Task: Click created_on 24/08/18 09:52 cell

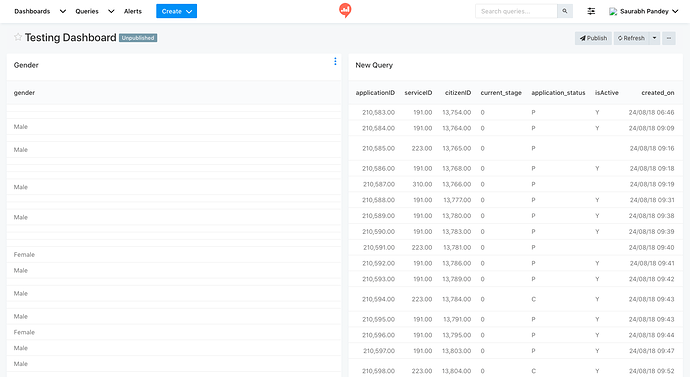Action: [x=651, y=371]
